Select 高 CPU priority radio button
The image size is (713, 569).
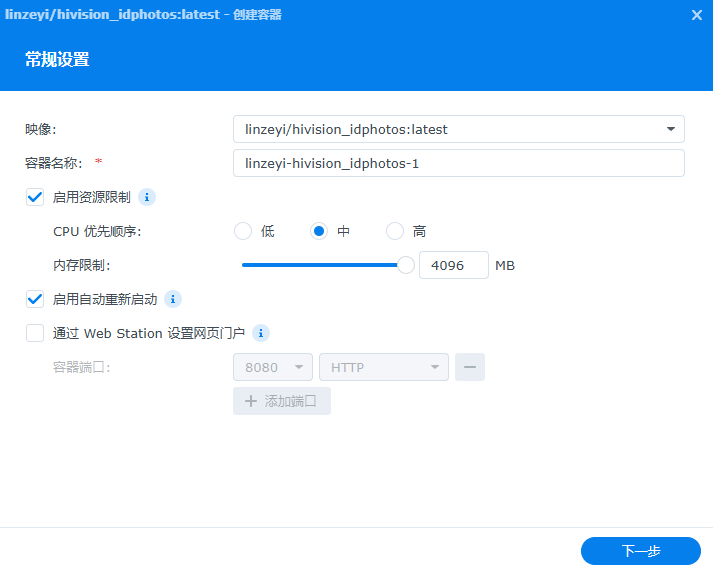click(395, 231)
